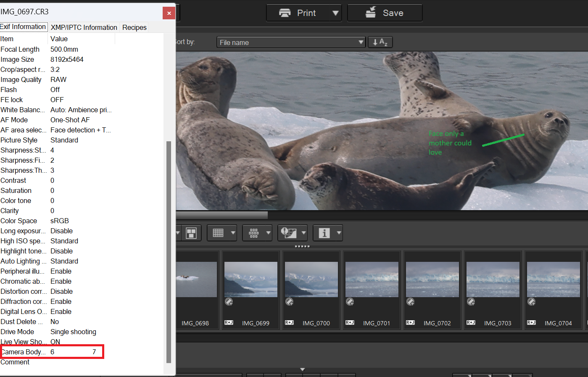Click the image properties info icon

pos(324,233)
